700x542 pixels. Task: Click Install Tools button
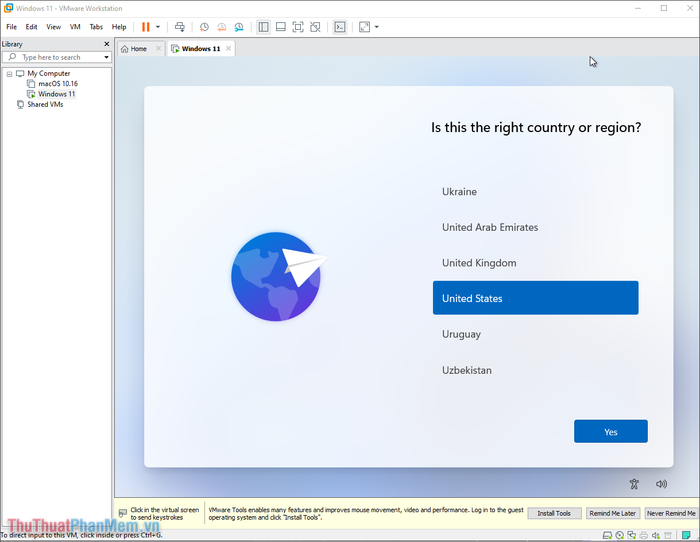[554, 513]
